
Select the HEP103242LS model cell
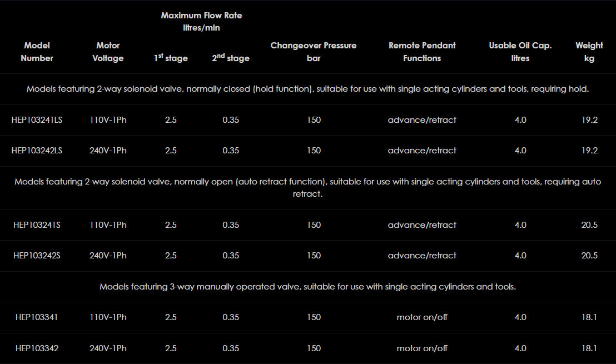(37, 151)
